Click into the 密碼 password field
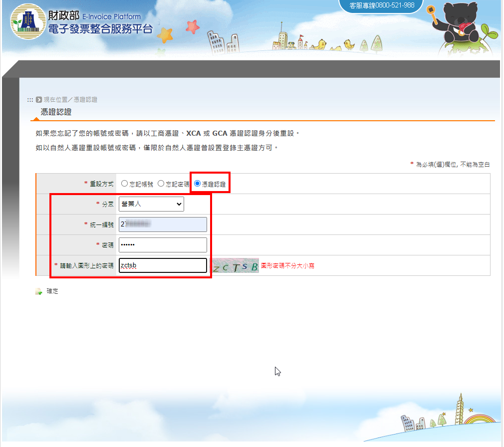 click(163, 245)
